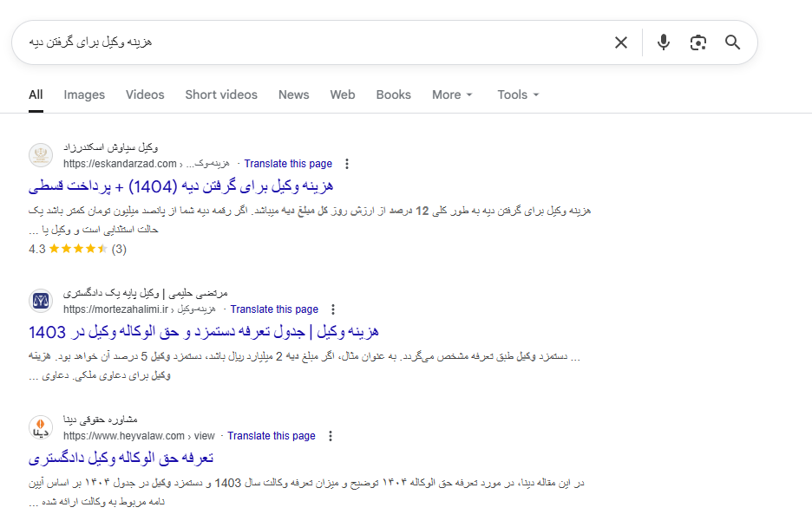The image size is (812, 527).
Task: Open the Tools dropdown
Action: tap(518, 94)
